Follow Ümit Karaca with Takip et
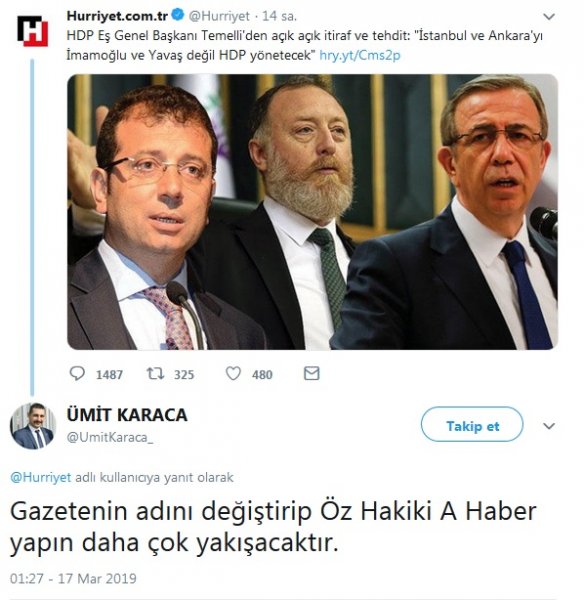Viewport: 584px width, 600px height. [472, 424]
